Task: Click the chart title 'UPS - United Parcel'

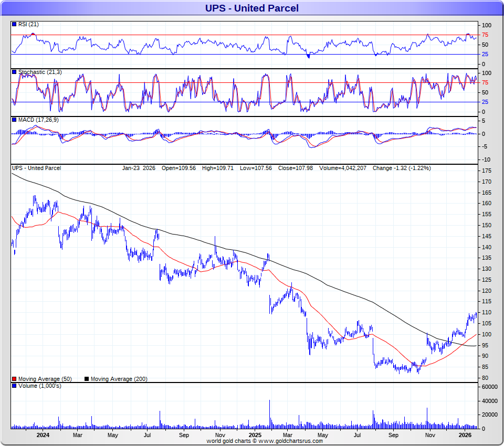Action: pyautogui.click(x=252, y=8)
